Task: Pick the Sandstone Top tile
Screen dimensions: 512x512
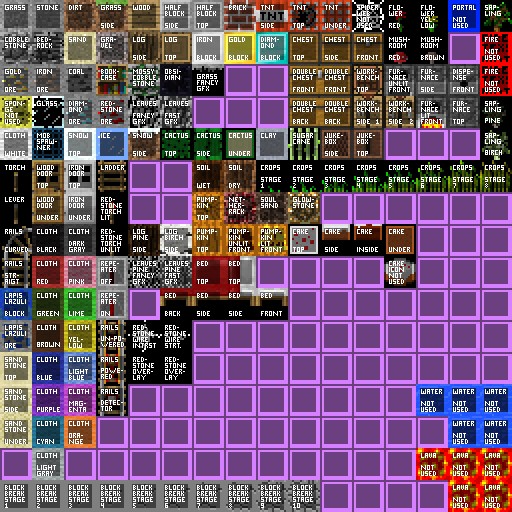Action: point(16,368)
